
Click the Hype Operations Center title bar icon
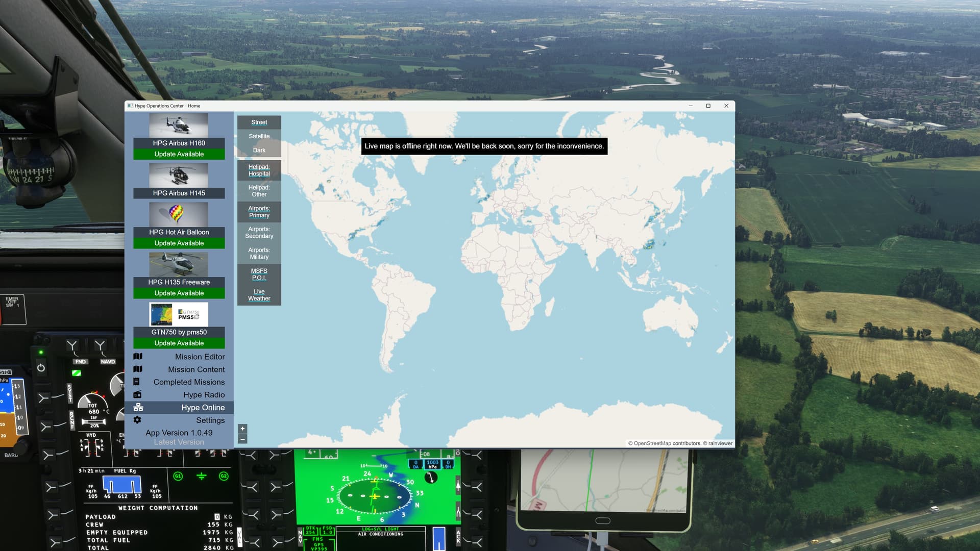coord(130,106)
